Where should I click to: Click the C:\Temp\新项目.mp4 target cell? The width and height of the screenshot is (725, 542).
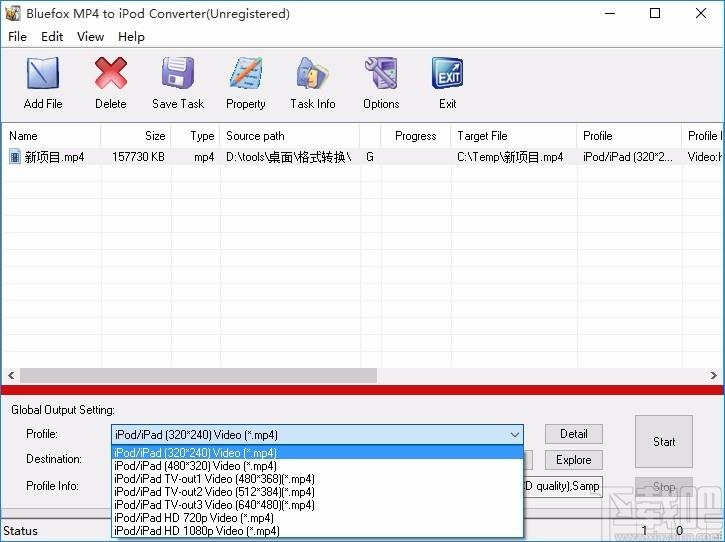[510, 157]
